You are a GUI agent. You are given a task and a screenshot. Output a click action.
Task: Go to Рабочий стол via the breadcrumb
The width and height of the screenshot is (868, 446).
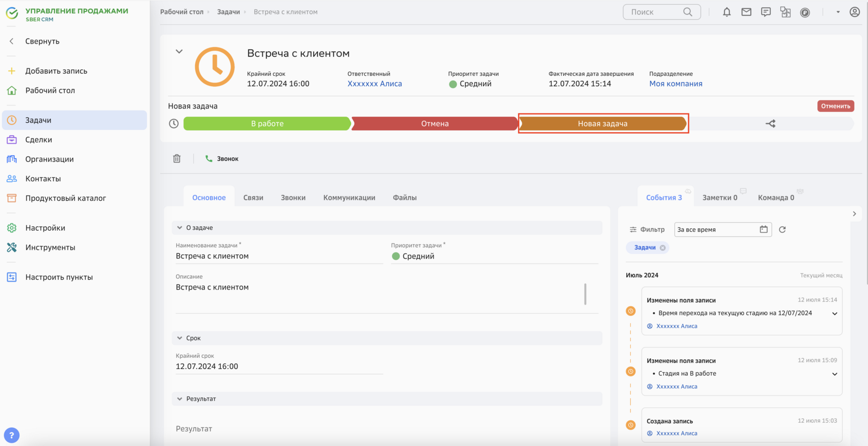click(182, 12)
